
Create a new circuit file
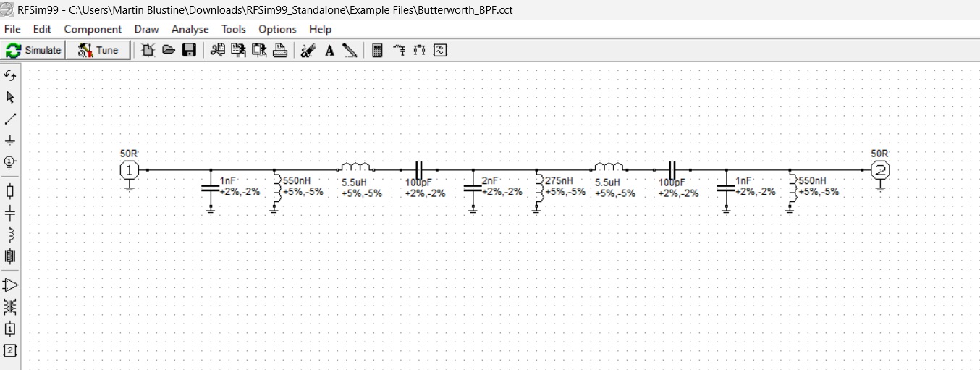[x=148, y=50]
